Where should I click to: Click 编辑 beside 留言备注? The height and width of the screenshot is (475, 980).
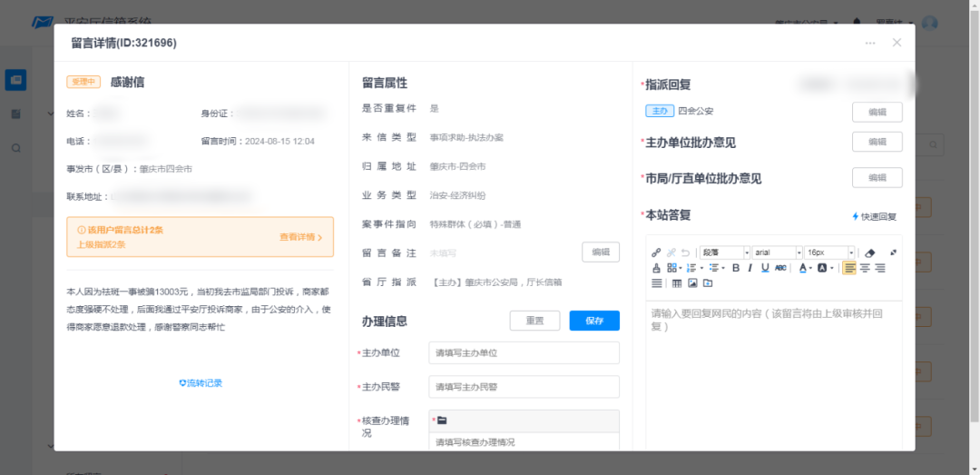pyautogui.click(x=601, y=252)
